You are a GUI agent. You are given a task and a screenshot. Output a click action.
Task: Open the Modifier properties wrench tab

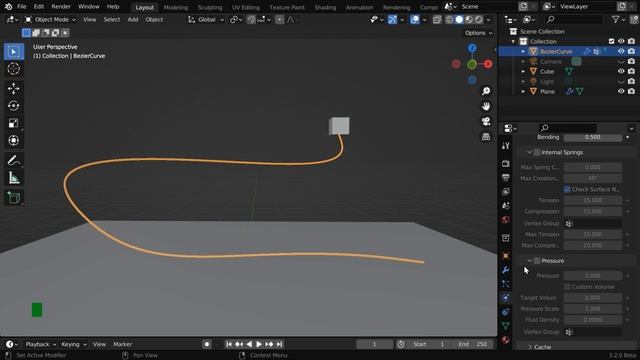tap(506, 270)
